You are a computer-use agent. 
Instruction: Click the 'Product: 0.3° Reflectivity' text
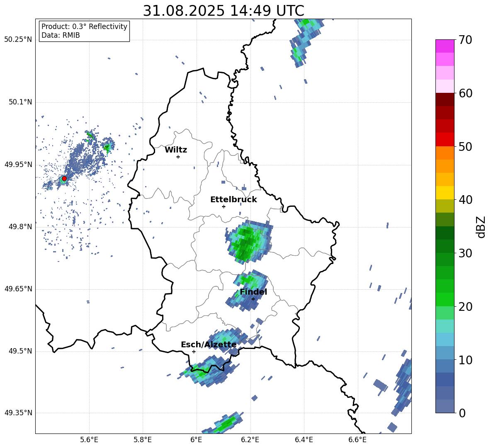click(84, 27)
